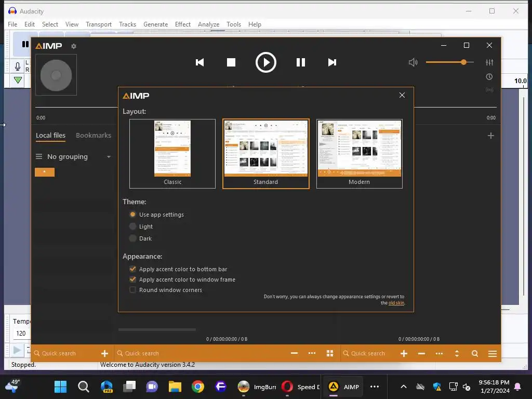Expand the No grouping dropdown arrow
Viewport: 532px width, 399px height.
pos(109,157)
